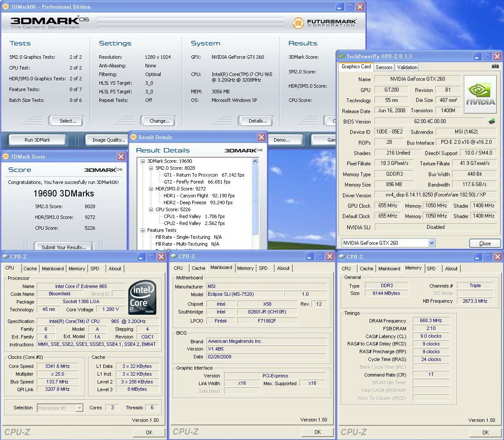
Task: Click the NB Frequency '2673.3 MHz' value
Action: pyautogui.click(x=475, y=301)
